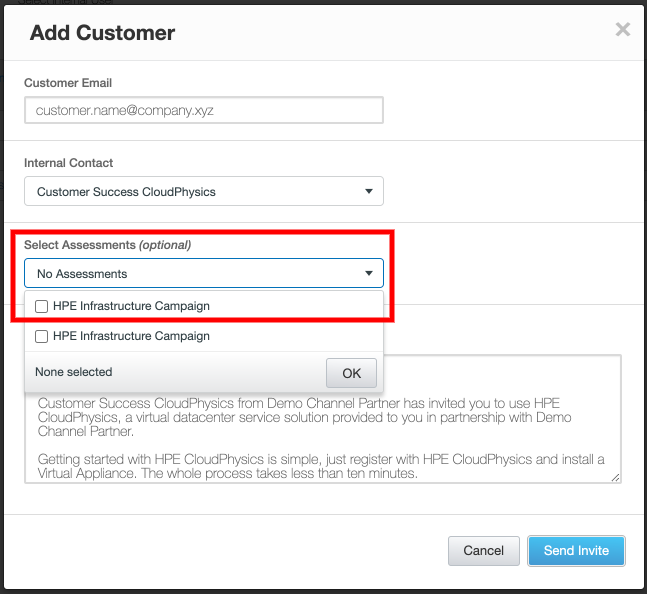647x594 pixels.
Task: Check the lower HPE Infrastructure Campaign checkbox
Action: 41,336
